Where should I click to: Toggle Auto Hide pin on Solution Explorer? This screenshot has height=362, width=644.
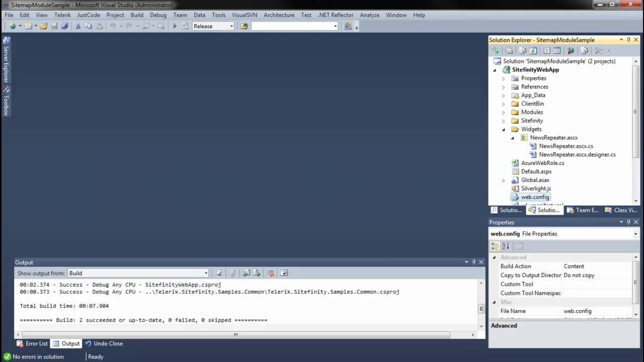point(628,40)
